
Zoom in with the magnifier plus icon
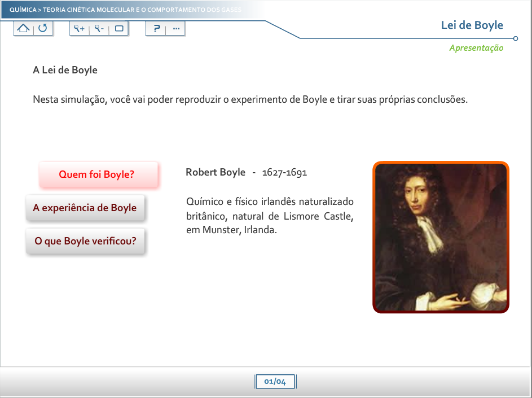point(80,29)
